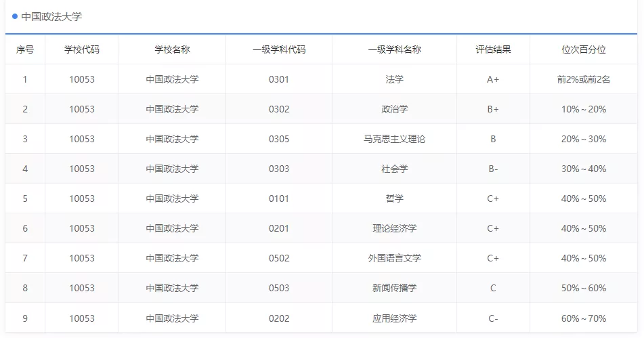Click the B+ evaluation result

(493, 109)
